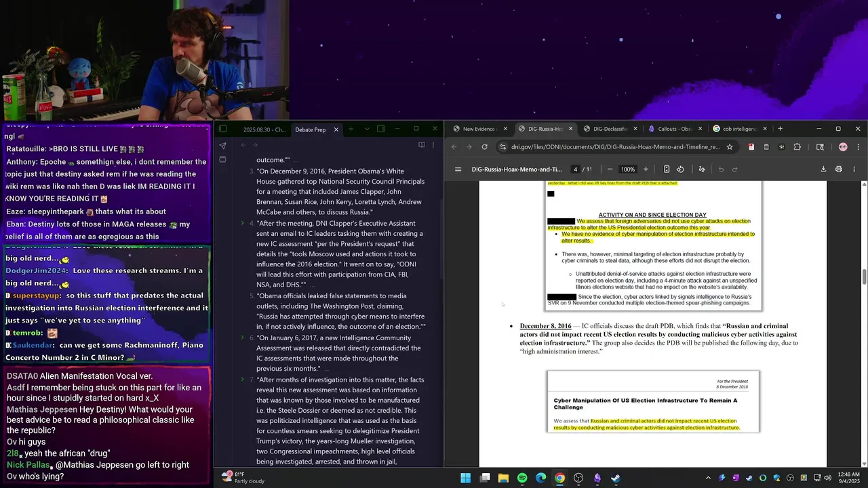
Task: Toggle Obsidian left sidebar icon
Action: pyautogui.click(x=222, y=129)
